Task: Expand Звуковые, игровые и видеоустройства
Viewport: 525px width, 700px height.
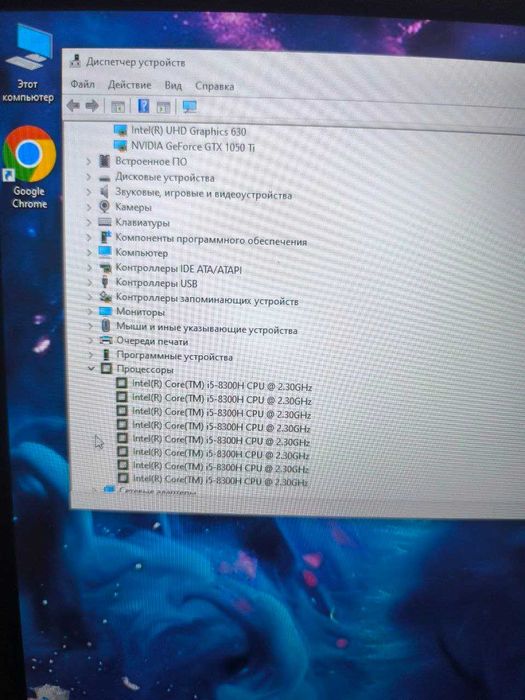Action: (x=88, y=192)
